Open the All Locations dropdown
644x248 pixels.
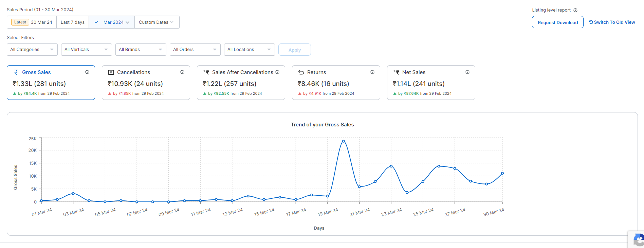tap(250, 50)
